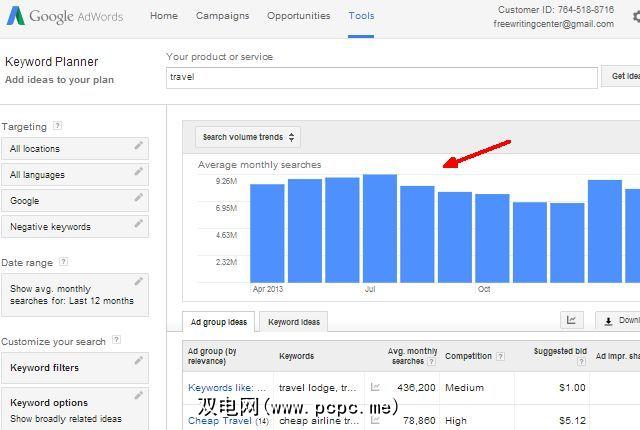This screenshot has height=430, width=640.
Task: Switch to Keyword ideas tab
Action: (294, 322)
